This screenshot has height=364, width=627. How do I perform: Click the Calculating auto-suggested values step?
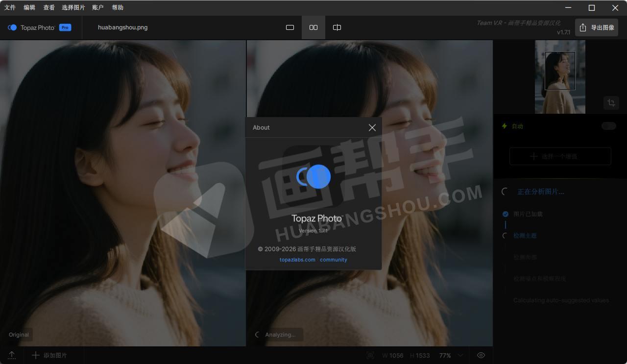(x=561, y=300)
